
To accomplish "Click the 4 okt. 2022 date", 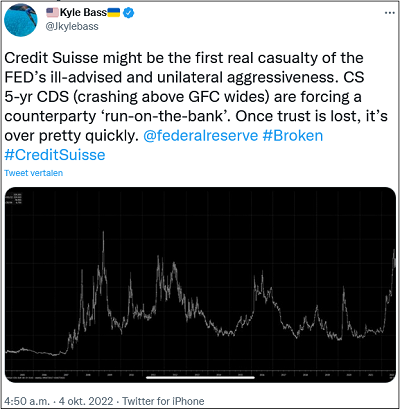I will (x=86, y=401).
